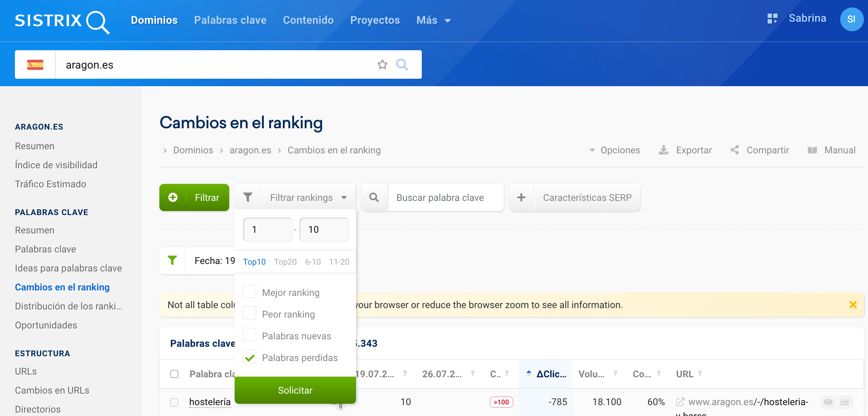Click the plus icon before Características SERP
The height and width of the screenshot is (416, 868).
[521, 197]
